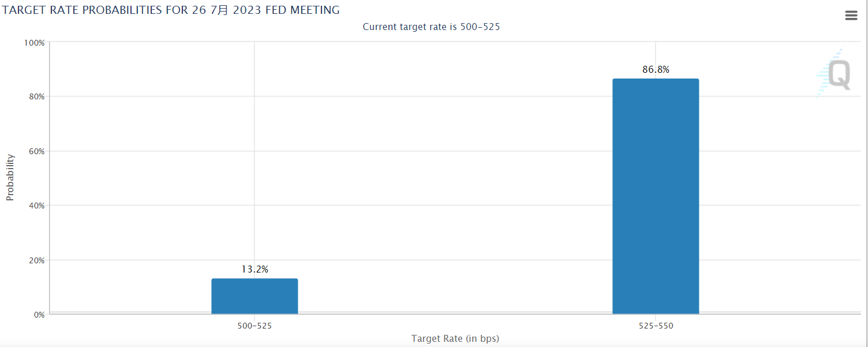Click the 0% y-axis tick label

(38, 315)
